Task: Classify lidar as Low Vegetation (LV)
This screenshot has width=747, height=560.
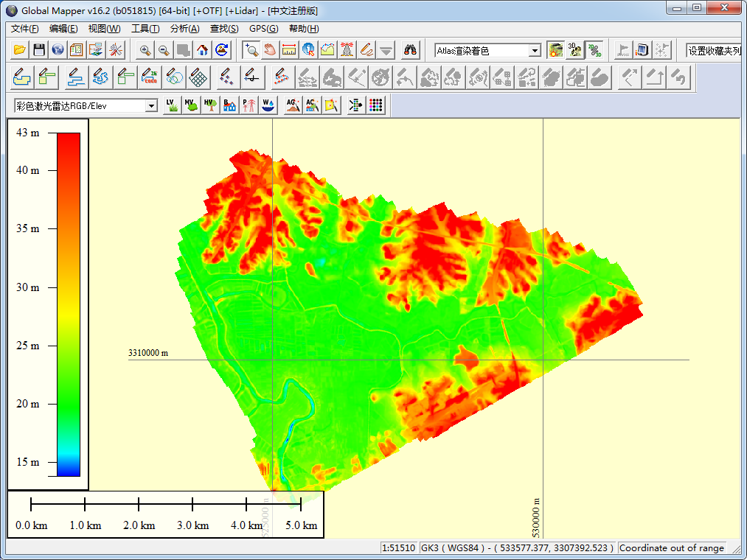Action: point(172,105)
